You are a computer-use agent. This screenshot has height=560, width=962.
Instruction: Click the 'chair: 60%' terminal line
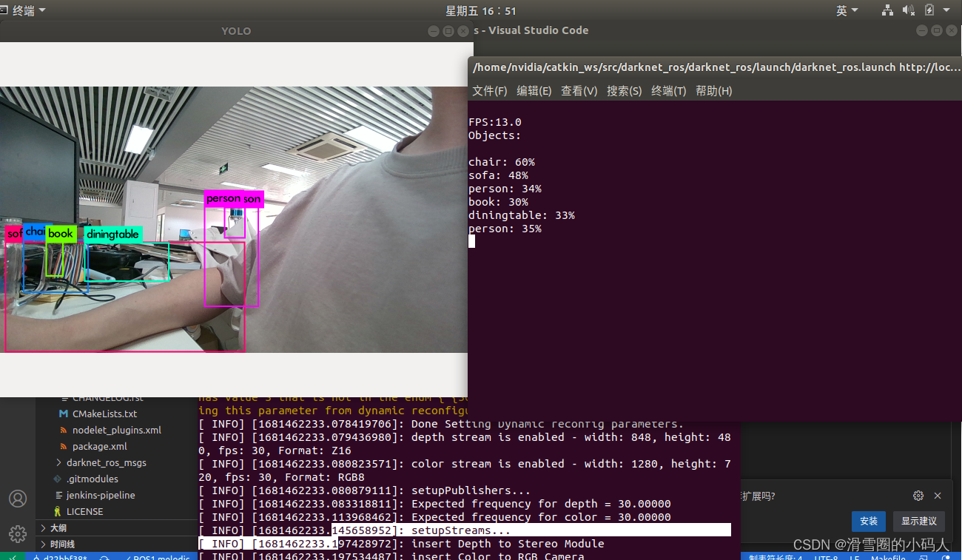pyautogui.click(x=502, y=162)
